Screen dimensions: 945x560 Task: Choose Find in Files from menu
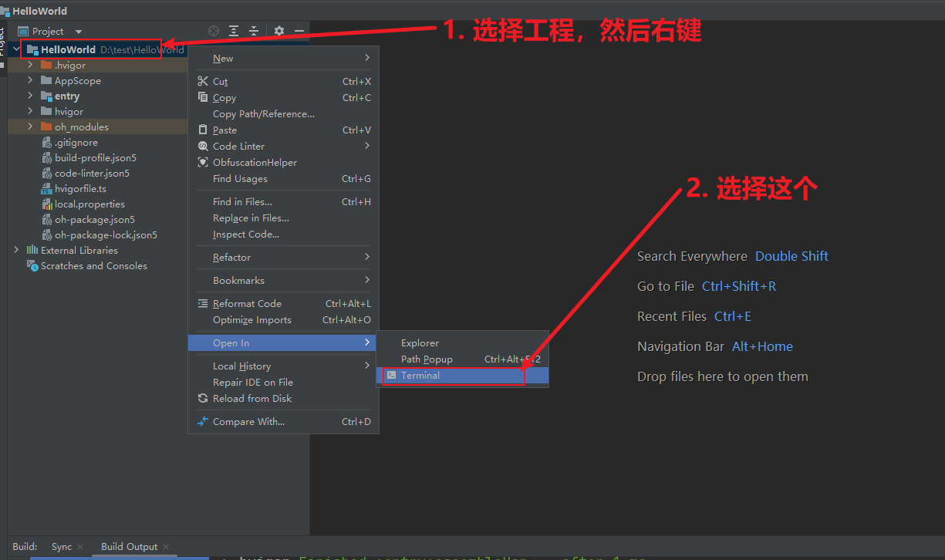click(x=283, y=201)
